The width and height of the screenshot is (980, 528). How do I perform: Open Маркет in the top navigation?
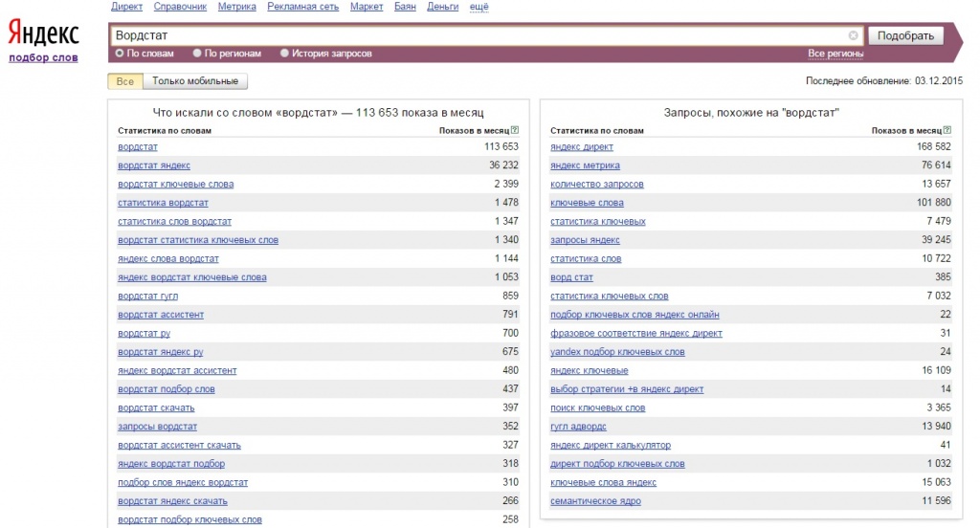pyautogui.click(x=367, y=7)
